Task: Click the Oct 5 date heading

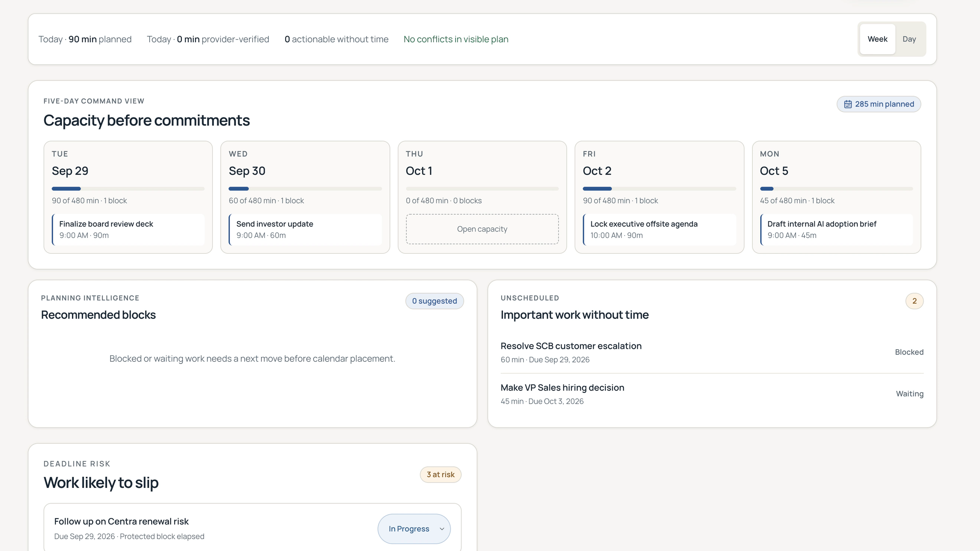Action: tap(774, 171)
